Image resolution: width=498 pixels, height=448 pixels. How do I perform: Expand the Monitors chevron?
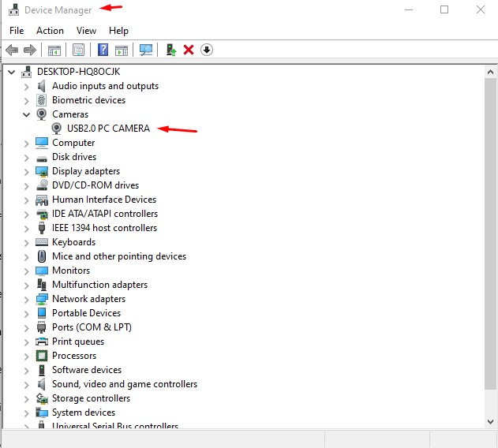pos(27,271)
